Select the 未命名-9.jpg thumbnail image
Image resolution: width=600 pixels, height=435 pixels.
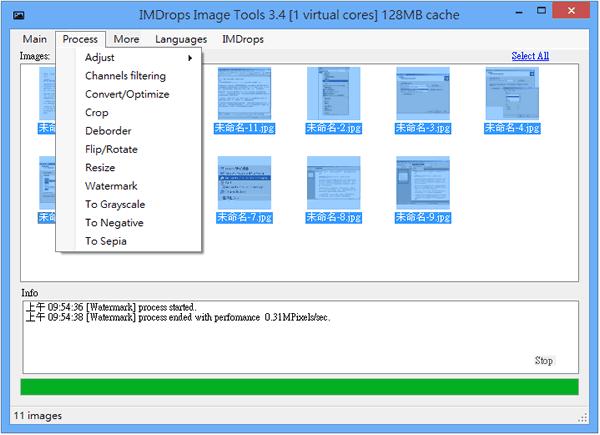[x=423, y=182]
